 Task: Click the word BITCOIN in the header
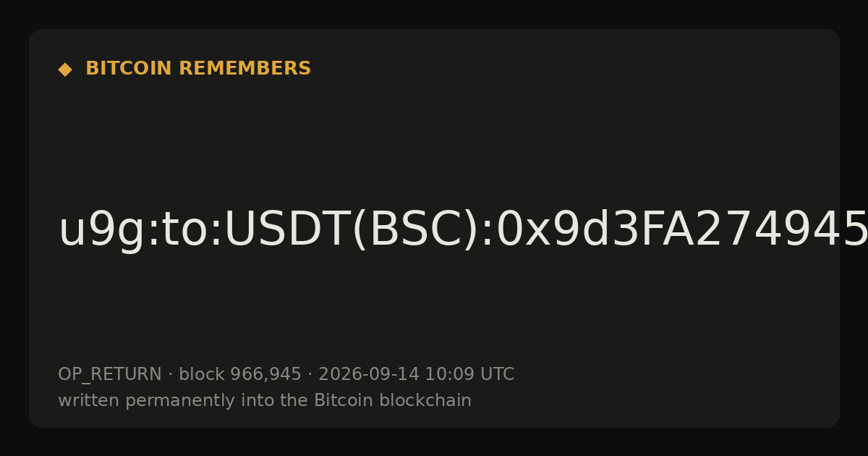point(129,69)
